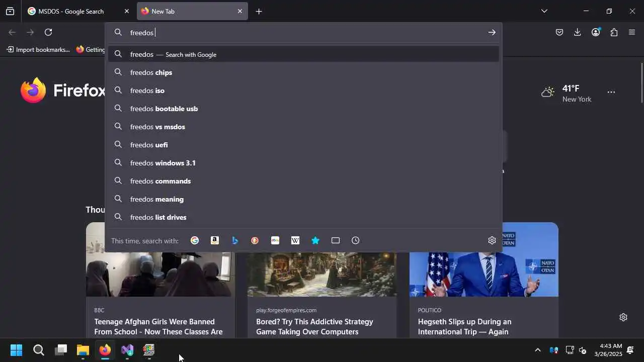Search in open tabs icon
This screenshot has height=362, width=644.
[x=336, y=240]
